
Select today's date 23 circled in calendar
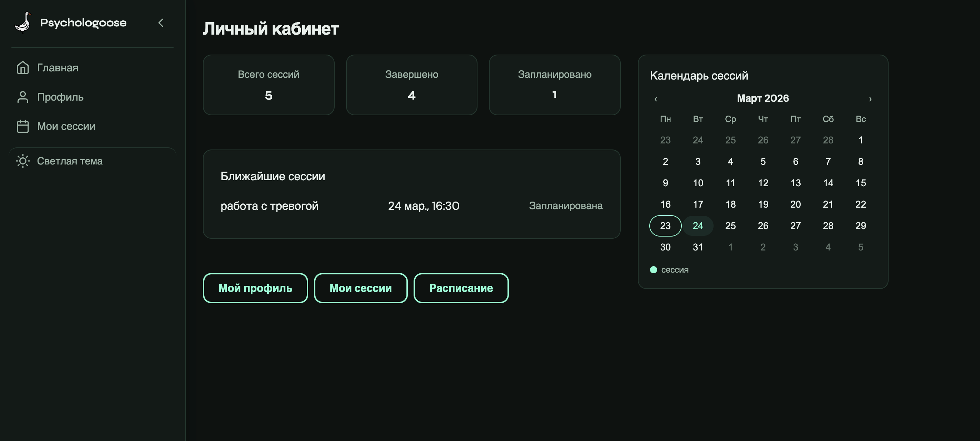coord(665,226)
